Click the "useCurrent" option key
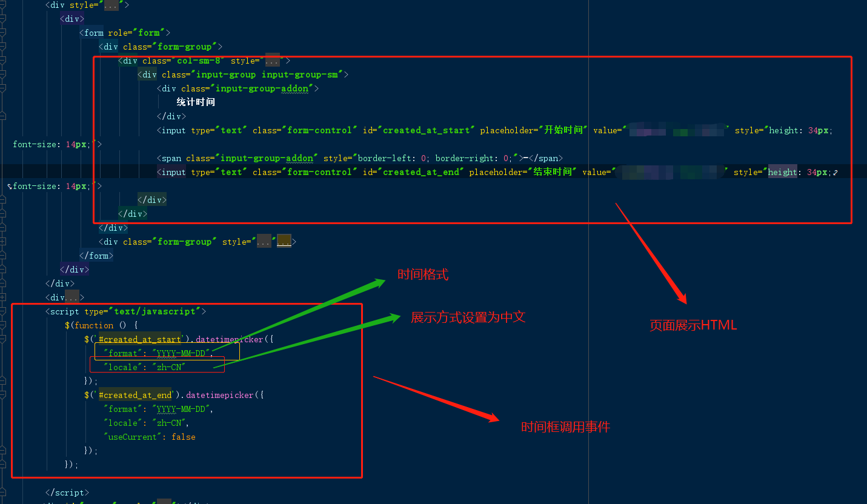 (132, 437)
